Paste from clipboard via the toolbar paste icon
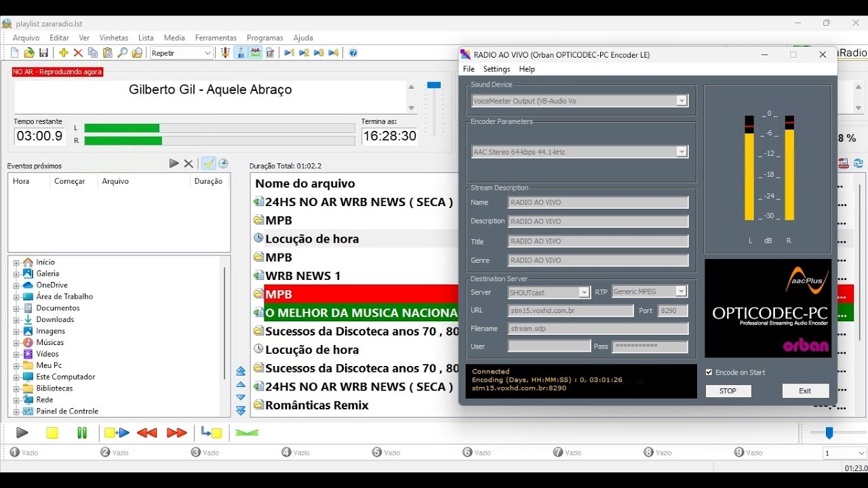The width and height of the screenshot is (868, 488). click(107, 53)
